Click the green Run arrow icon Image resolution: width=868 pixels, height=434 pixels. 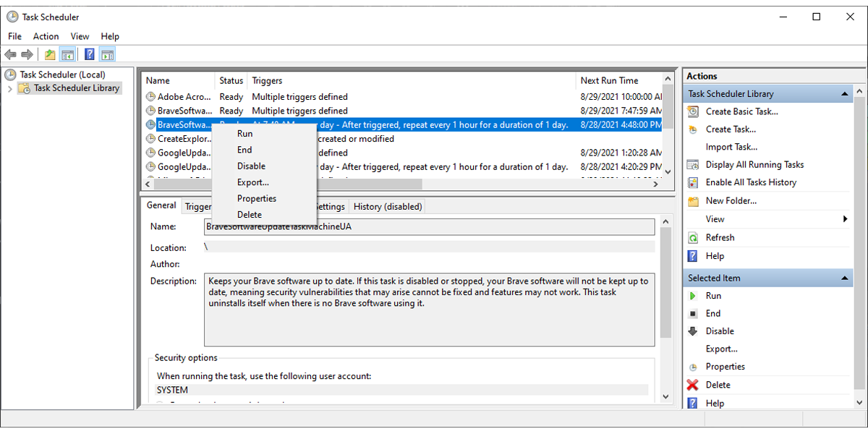click(693, 296)
